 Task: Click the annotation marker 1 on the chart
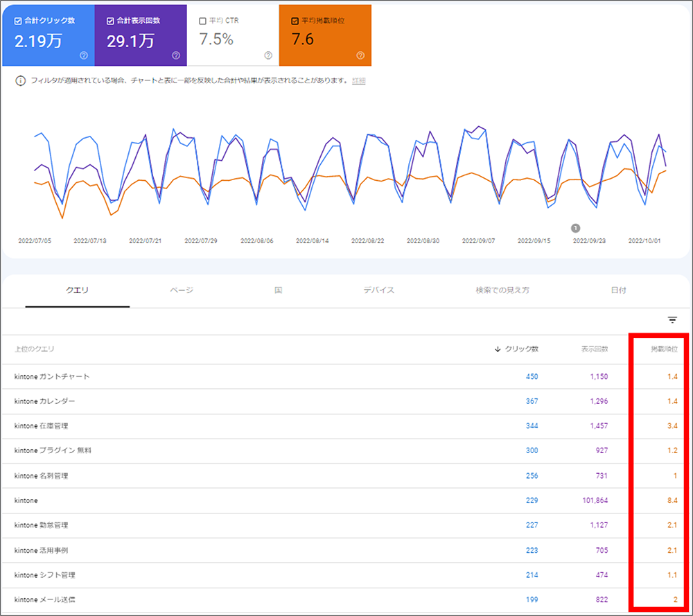(575, 228)
